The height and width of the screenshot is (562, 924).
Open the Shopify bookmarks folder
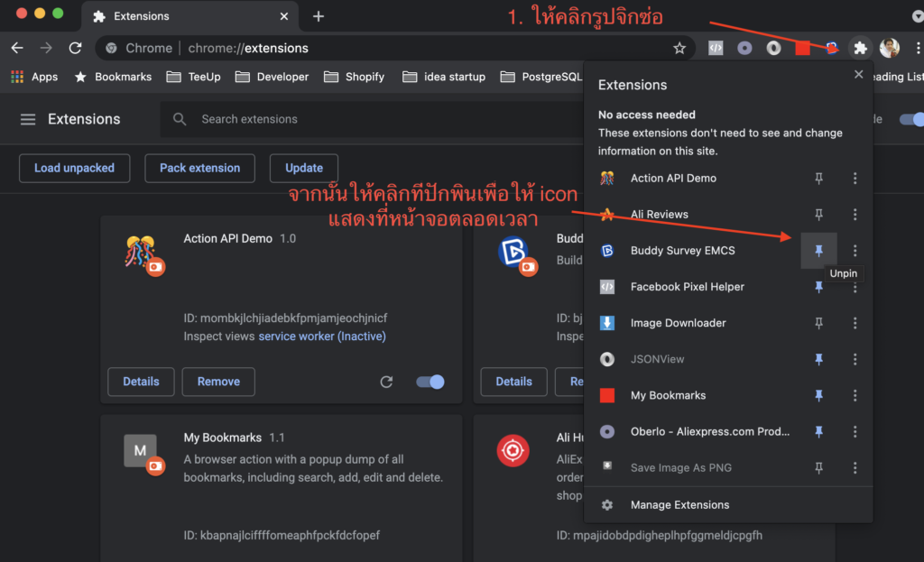[354, 77]
